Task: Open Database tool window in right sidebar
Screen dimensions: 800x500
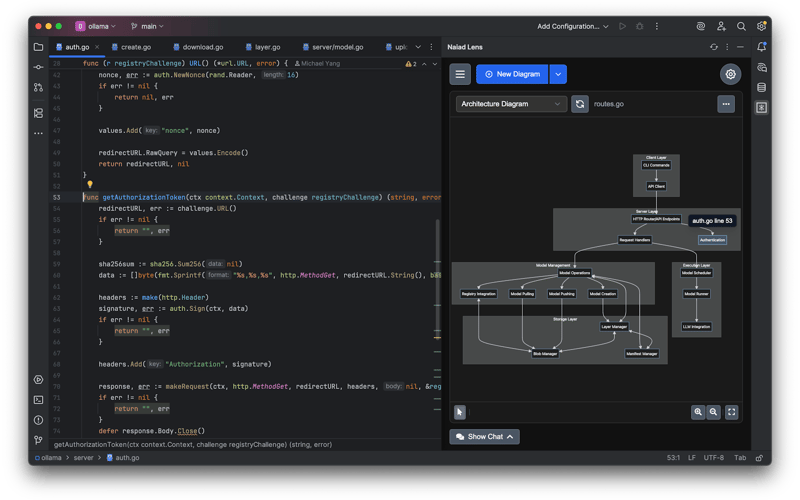Action: click(761, 87)
